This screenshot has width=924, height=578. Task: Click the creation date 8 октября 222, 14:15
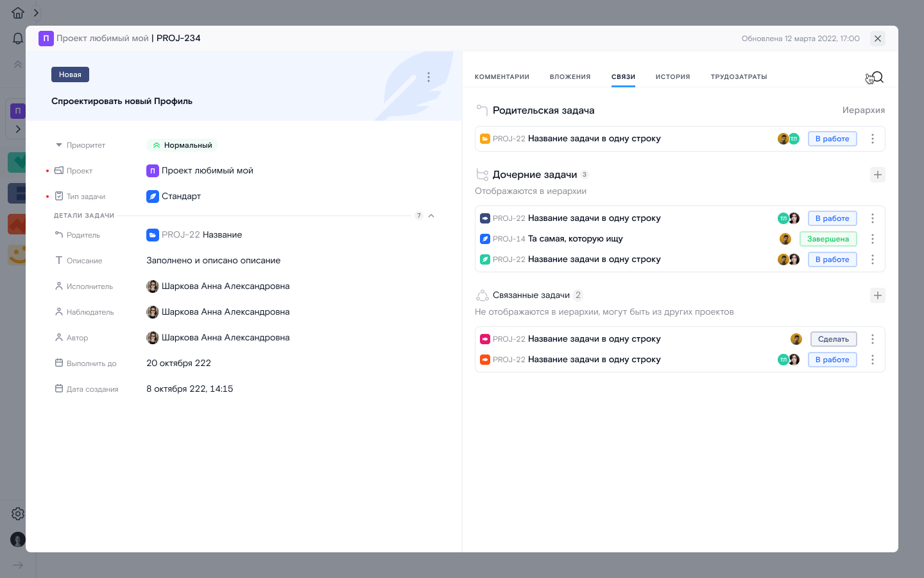(189, 389)
